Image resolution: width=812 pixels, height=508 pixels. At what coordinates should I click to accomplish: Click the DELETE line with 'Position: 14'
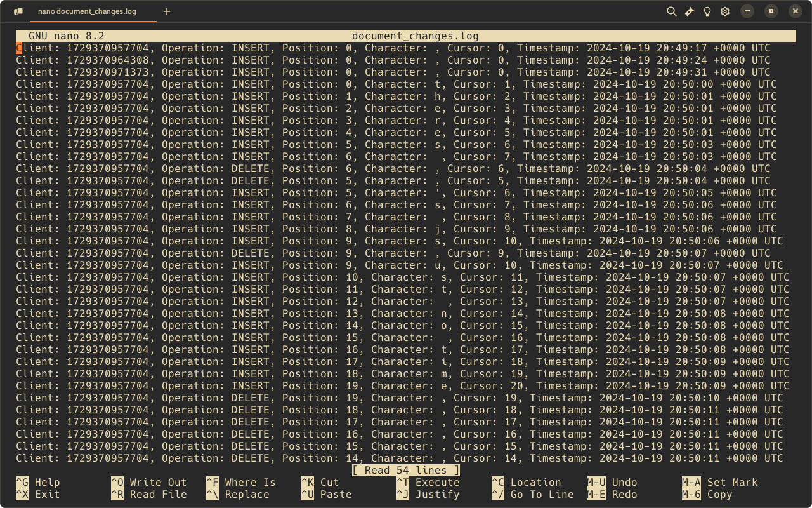coord(400,458)
